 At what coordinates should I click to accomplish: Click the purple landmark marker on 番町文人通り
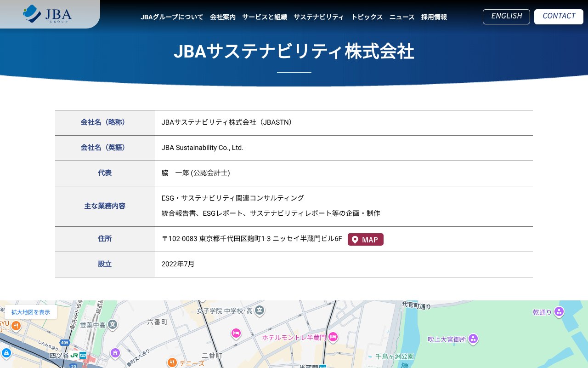tap(115, 352)
